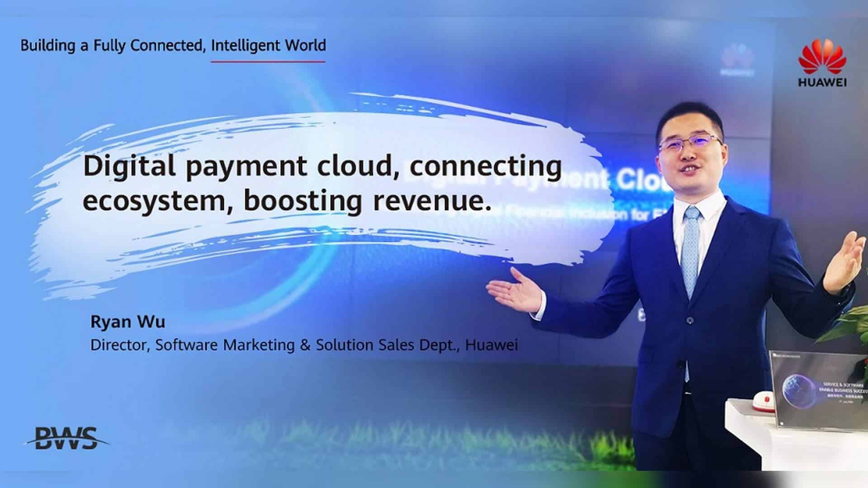
Task: Click the name 'Ryan Wu'
Action: point(128,322)
